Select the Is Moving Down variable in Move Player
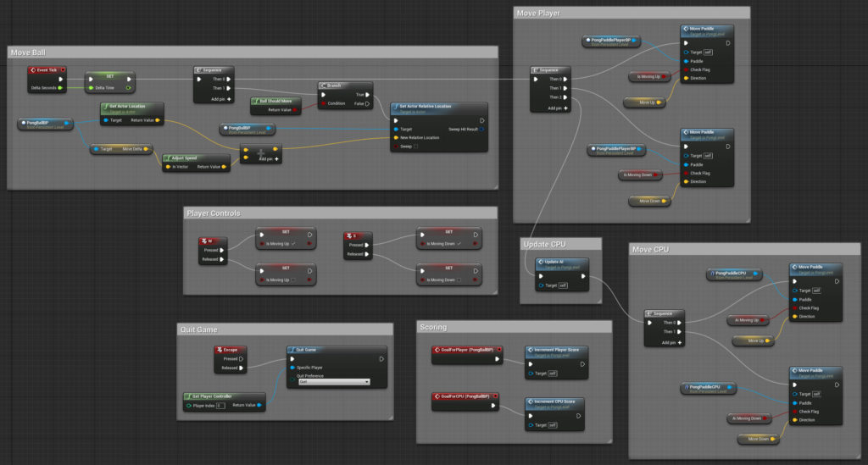This screenshot has height=465, width=868. (640, 175)
